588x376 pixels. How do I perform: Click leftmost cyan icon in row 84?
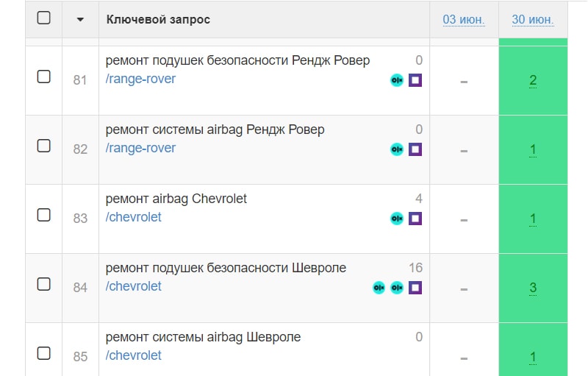click(x=379, y=288)
